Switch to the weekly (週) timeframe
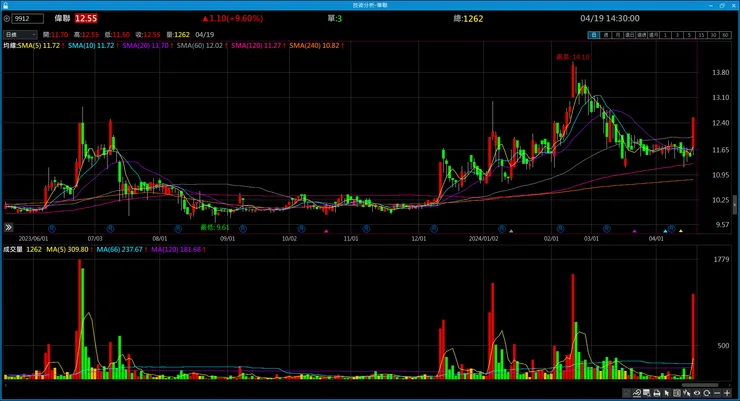 [x=605, y=35]
